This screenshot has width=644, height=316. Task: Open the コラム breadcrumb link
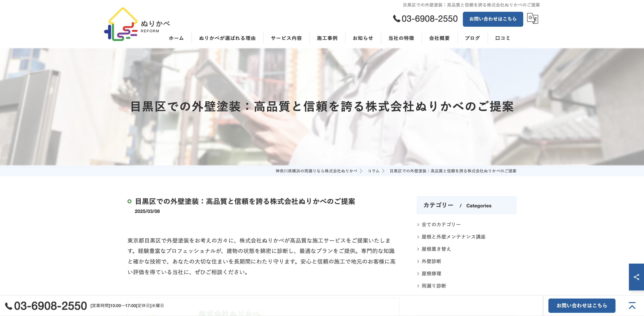point(373,171)
